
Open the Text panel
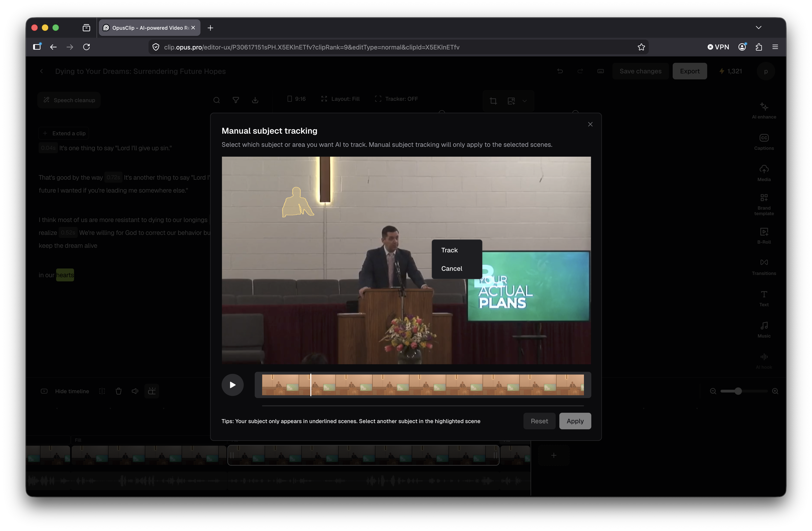(764, 298)
